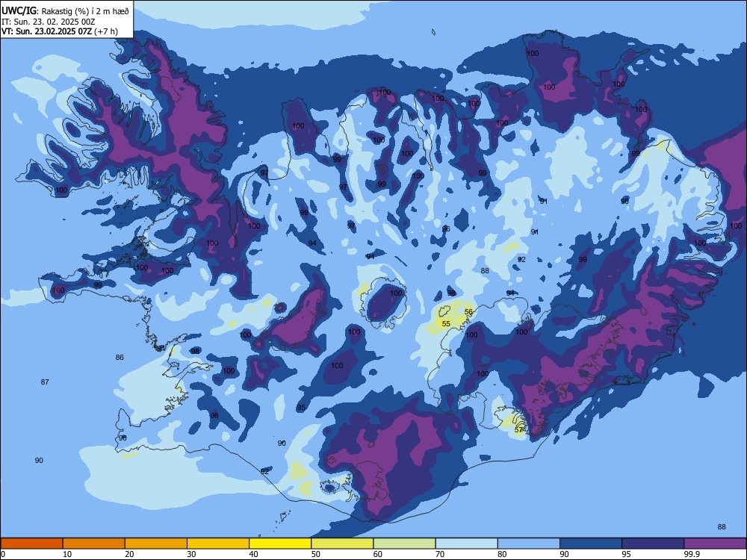Click the 60–70 pale green legend swatch
Image resolution: width=747 pixels, height=560 pixels.
click(404, 544)
